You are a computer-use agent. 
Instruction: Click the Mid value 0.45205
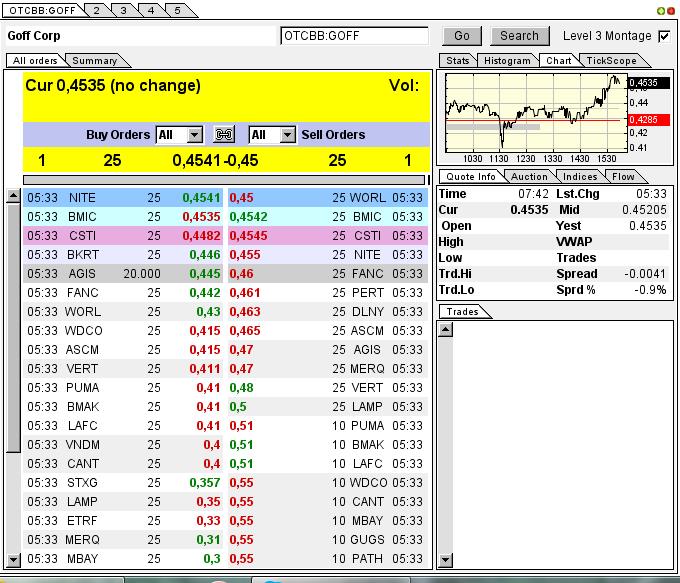tap(644, 210)
